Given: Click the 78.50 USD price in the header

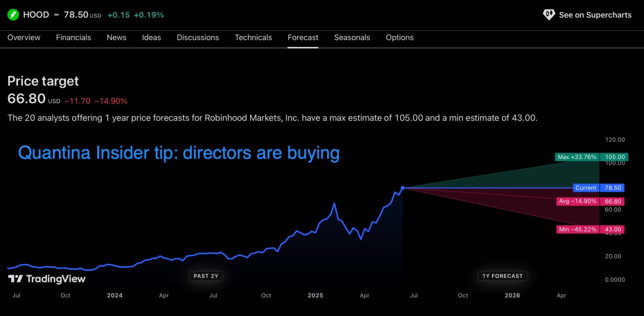Looking at the screenshot, I should point(82,15).
